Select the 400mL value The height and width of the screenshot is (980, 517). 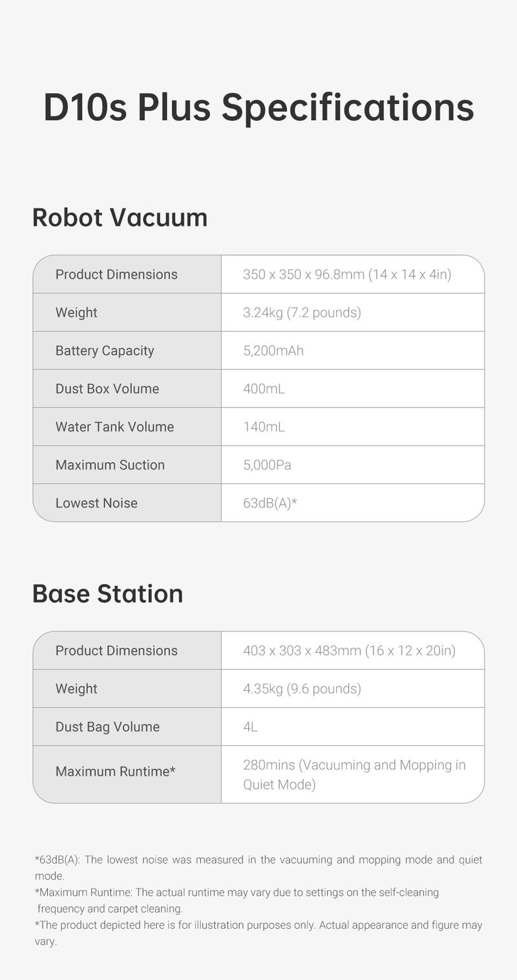pos(264,389)
